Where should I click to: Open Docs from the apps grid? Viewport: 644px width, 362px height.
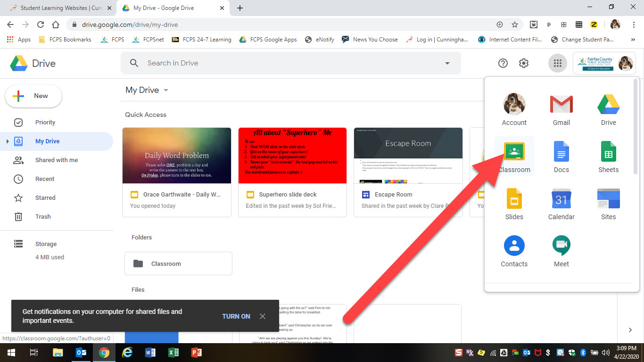tap(561, 156)
